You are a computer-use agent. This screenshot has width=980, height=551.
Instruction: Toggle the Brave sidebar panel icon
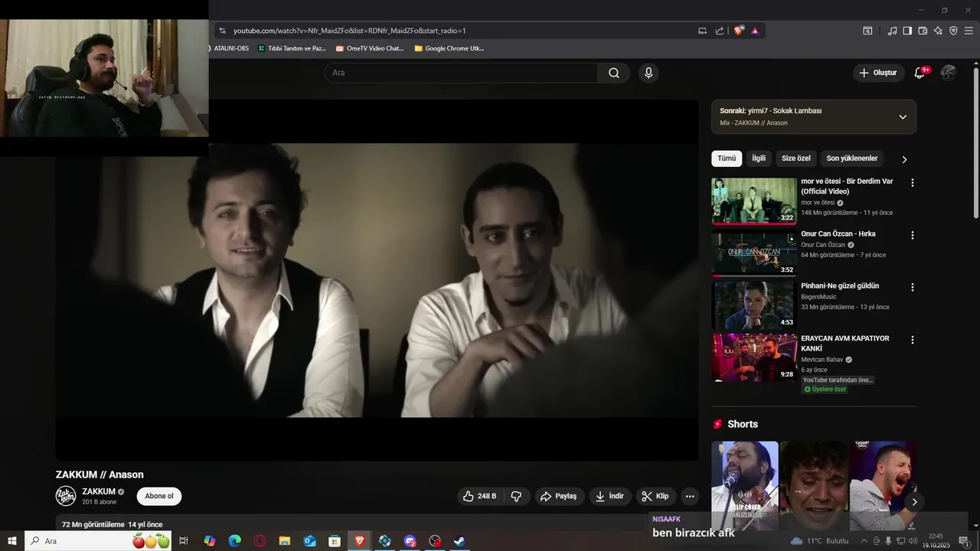pyautogui.click(x=907, y=31)
